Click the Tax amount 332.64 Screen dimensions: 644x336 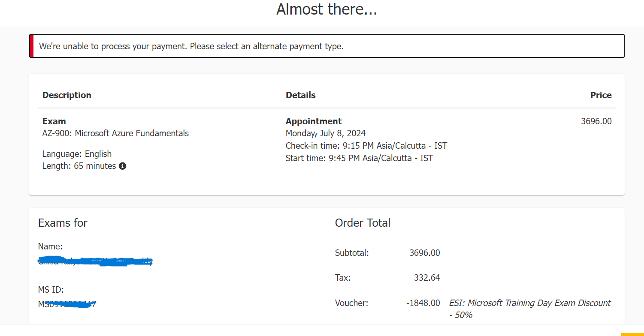click(427, 278)
